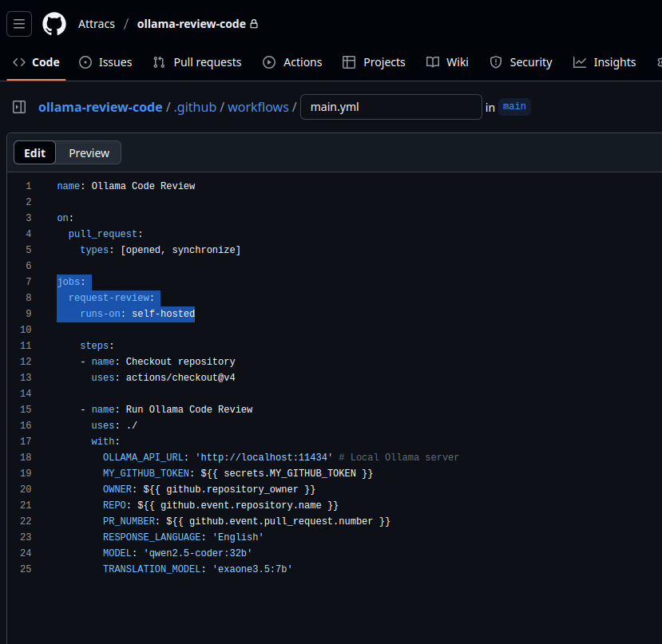Click the Actions play icon

[269, 62]
